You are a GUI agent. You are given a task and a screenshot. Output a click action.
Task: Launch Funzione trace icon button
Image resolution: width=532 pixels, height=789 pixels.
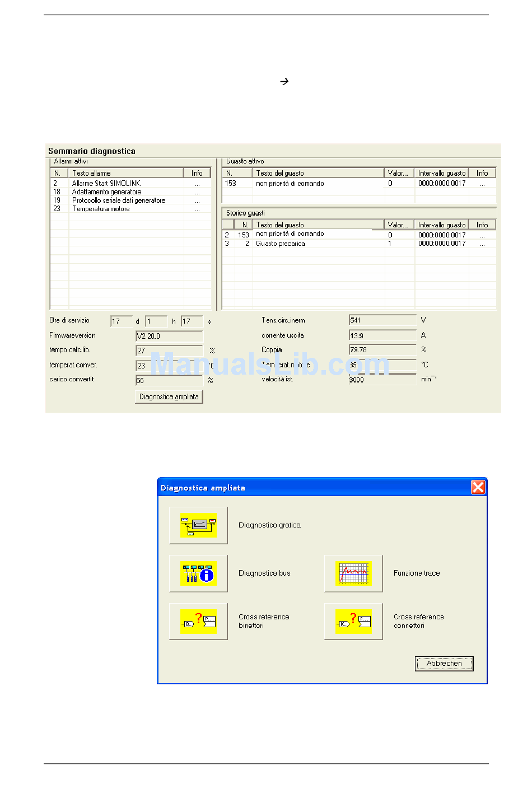click(354, 573)
